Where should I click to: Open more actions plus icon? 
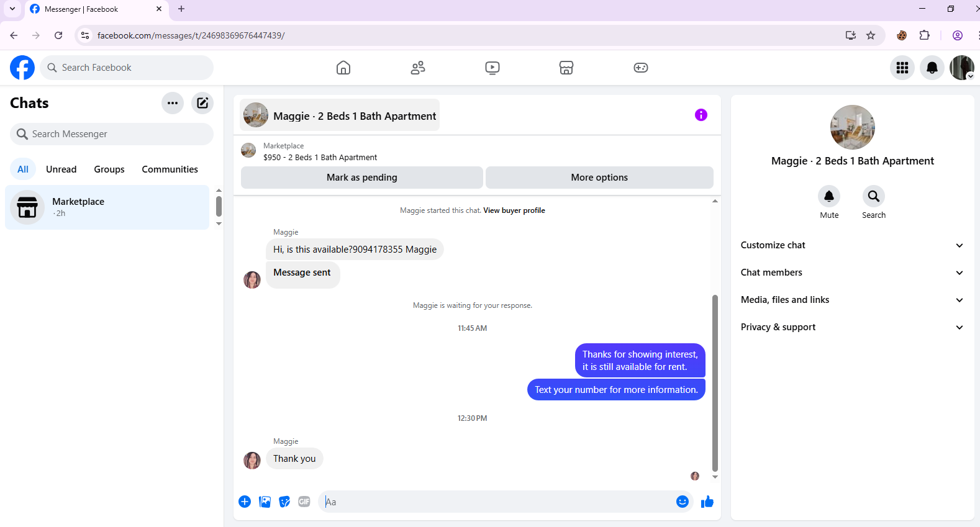coord(245,502)
